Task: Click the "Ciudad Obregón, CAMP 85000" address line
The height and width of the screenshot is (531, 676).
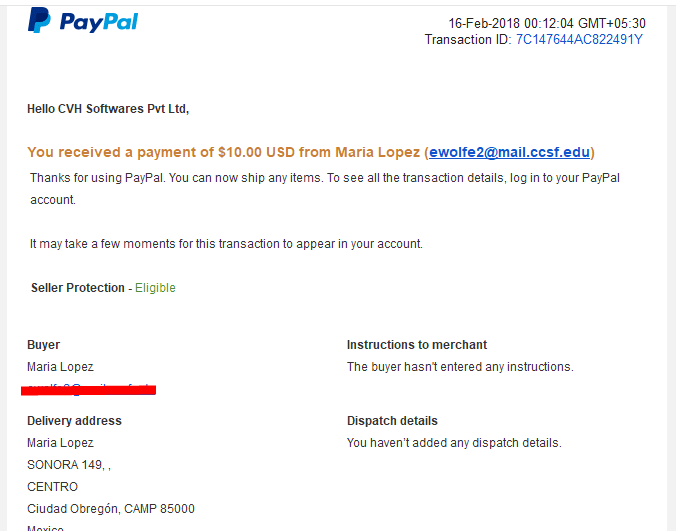Action: tap(111, 509)
